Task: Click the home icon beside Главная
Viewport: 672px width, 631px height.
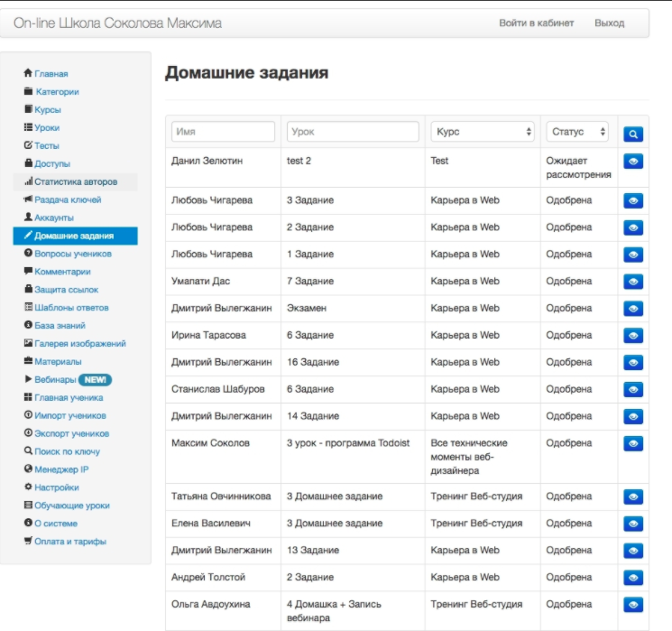Action: 28,73
